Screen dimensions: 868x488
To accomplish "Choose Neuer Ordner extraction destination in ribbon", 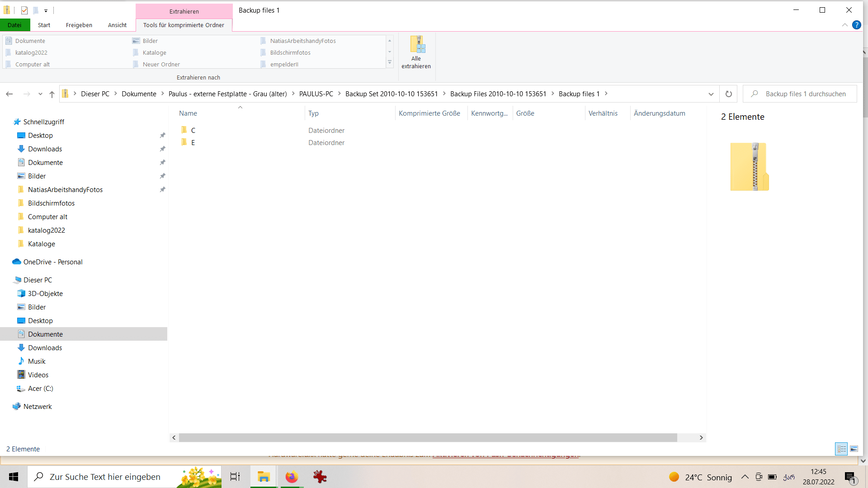I will [161, 65].
